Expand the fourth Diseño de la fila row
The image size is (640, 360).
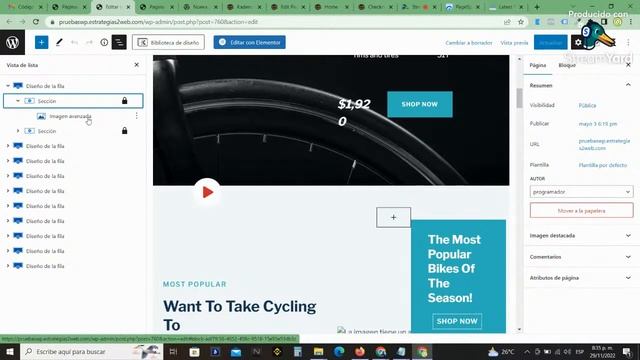pyautogui.click(x=8, y=176)
